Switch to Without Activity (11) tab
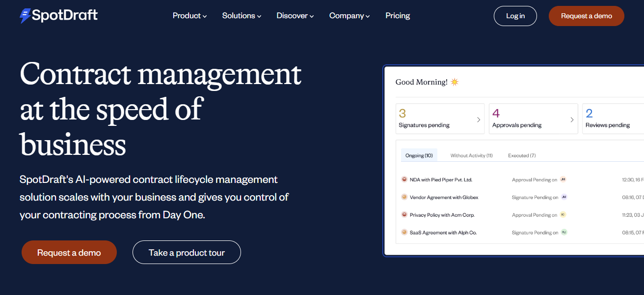The image size is (644, 295). point(471,155)
